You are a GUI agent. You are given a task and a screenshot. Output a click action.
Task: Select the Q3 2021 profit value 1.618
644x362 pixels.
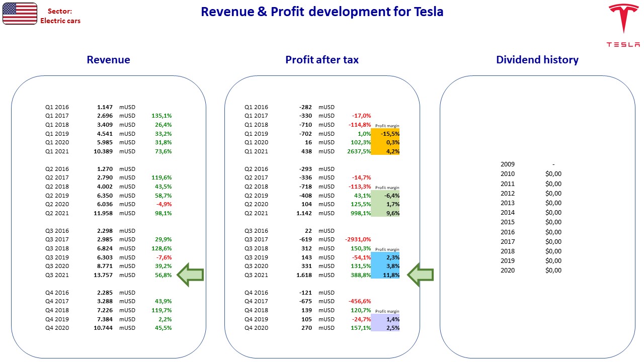(304, 275)
